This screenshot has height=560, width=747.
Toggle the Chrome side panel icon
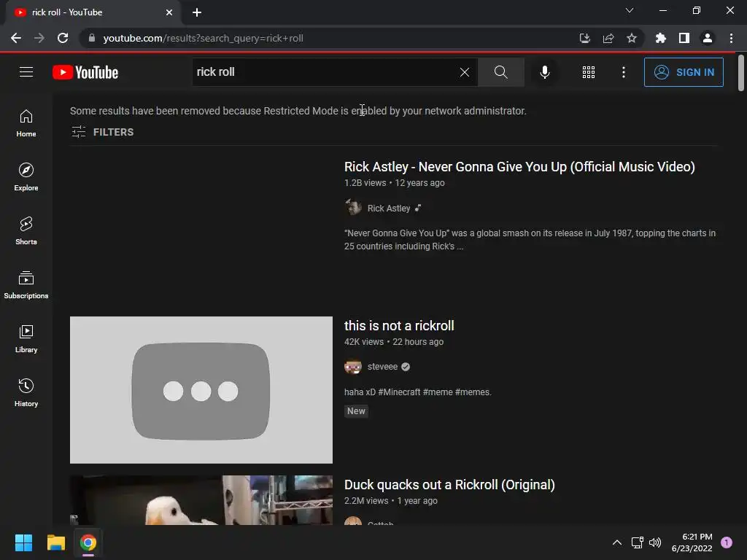point(684,38)
